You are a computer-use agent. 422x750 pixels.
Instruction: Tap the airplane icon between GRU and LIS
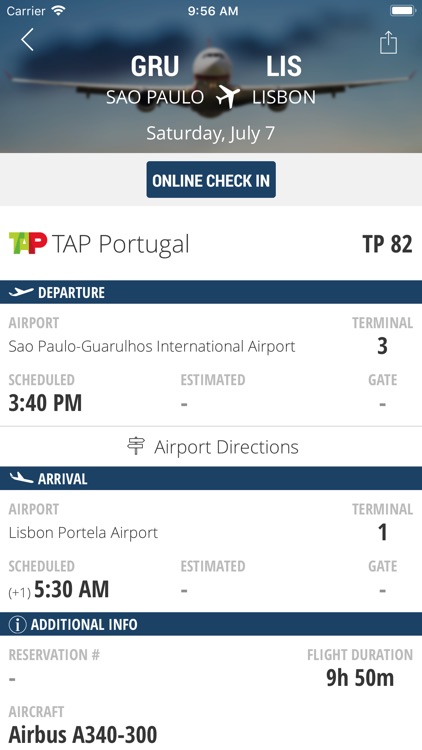tap(228, 97)
